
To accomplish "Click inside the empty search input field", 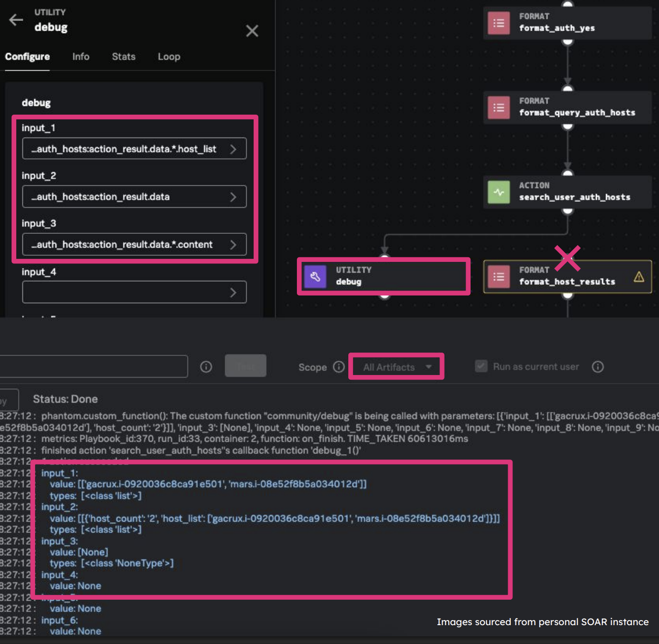I will [94, 366].
